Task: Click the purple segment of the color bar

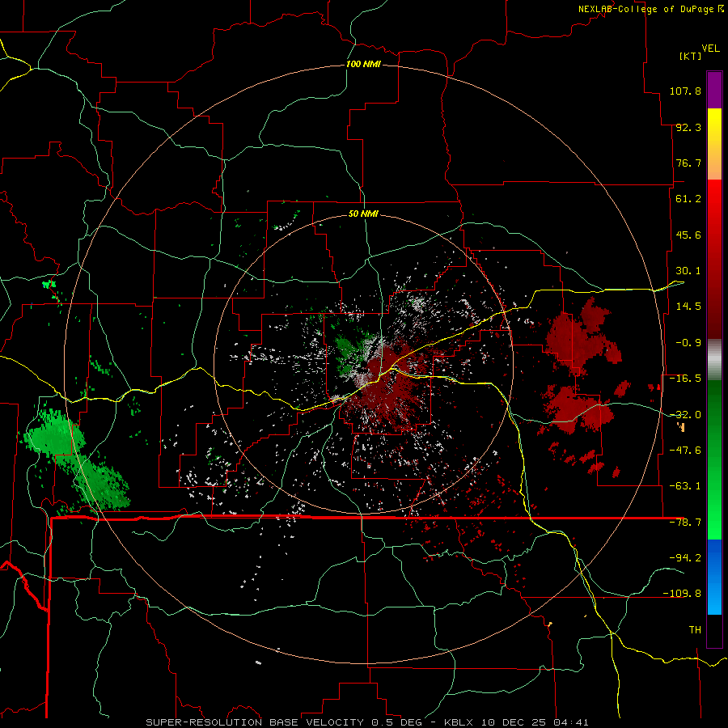Action: [x=714, y=90]
